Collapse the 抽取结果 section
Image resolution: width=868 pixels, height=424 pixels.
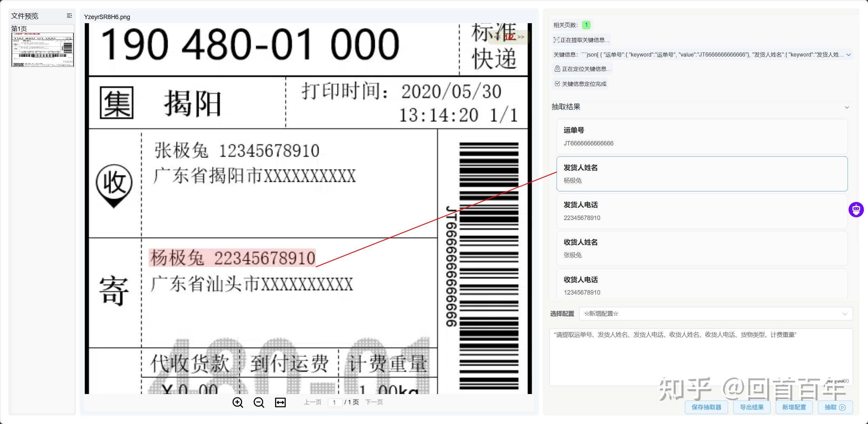847,107
